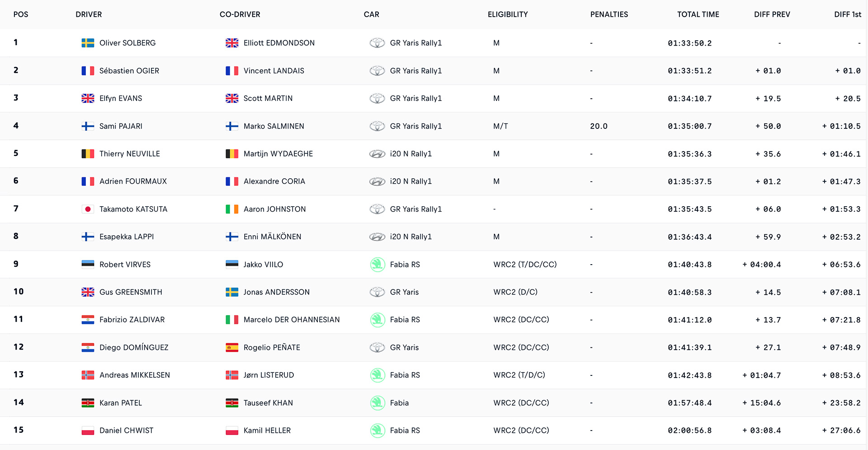868x450 pixels.
Task: Open driver Elfyn EVANS's name link
Action: (121, 99)
